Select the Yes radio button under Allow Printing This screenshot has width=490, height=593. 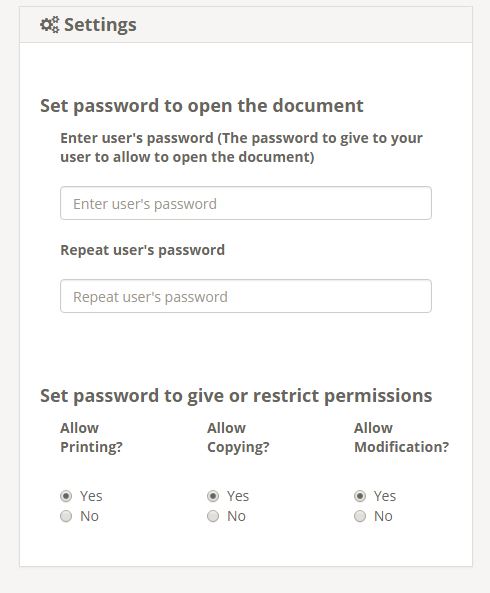coord(66,496)
